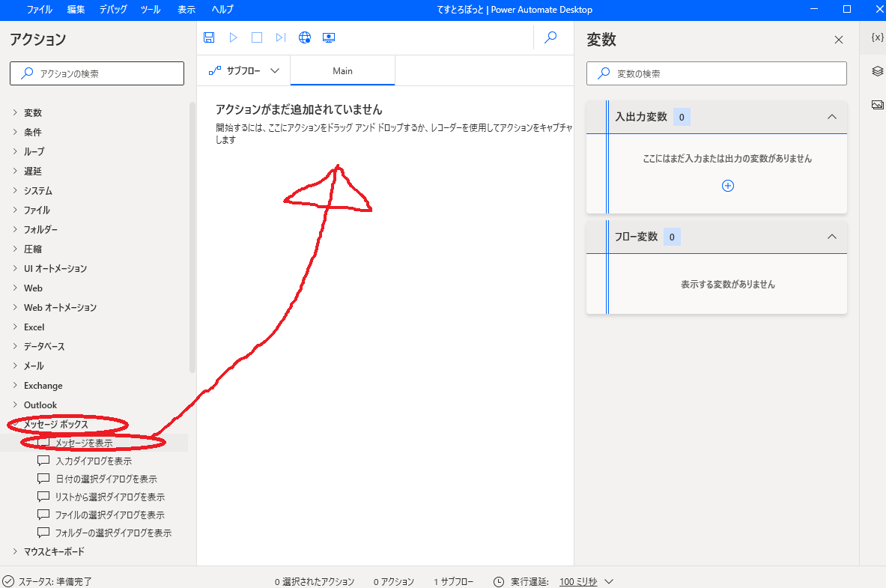This screenshot has height=588, width=886.
Task: Open the UI elements layers icon
Action: [x=878, y=71]
